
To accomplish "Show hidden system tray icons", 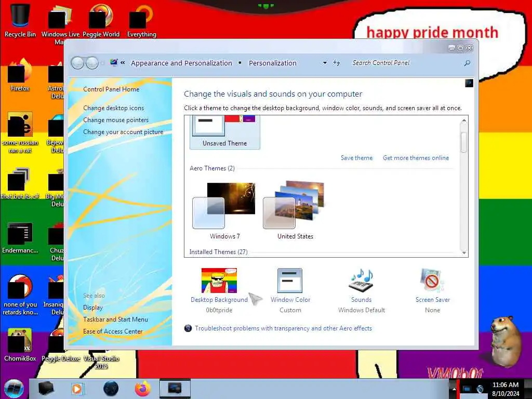I will pos(454,389).
